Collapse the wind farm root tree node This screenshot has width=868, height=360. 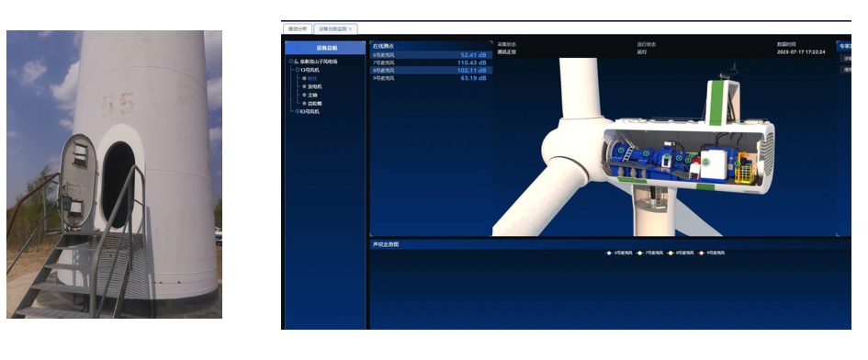291,62
